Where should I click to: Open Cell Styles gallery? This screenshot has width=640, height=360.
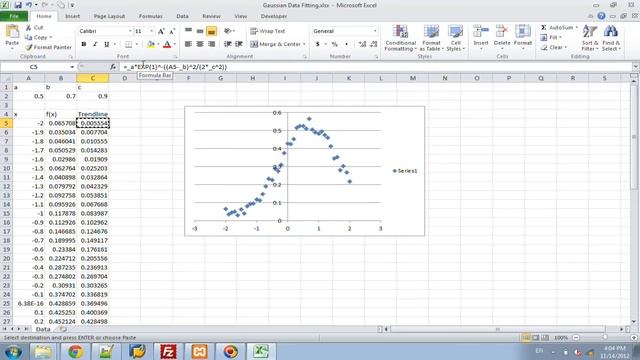pos(455,38)
